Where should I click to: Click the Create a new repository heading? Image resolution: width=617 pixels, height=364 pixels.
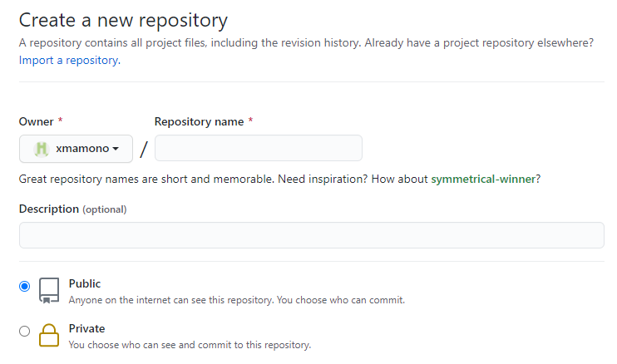pyautogui.click(x=123, y=21)
